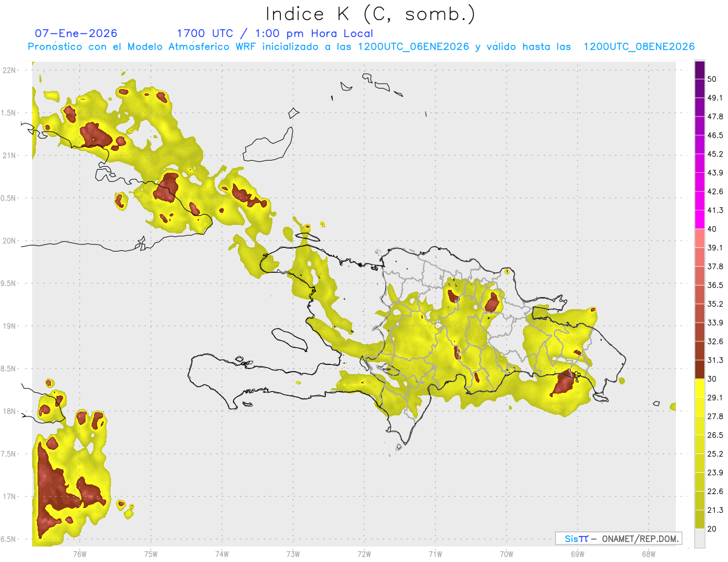This screenshot has width=728, height=562.
Task: Click the '73W' longitude label
Action: [293, 554]
